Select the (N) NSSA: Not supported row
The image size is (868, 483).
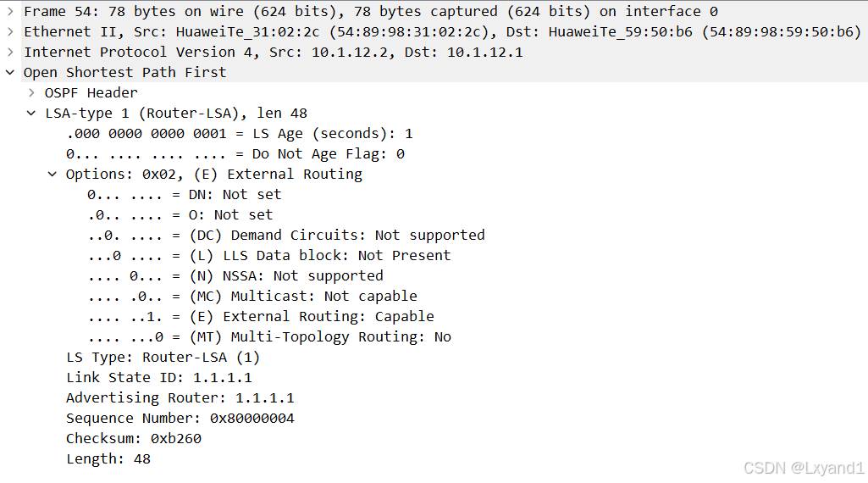pos(235,276)
